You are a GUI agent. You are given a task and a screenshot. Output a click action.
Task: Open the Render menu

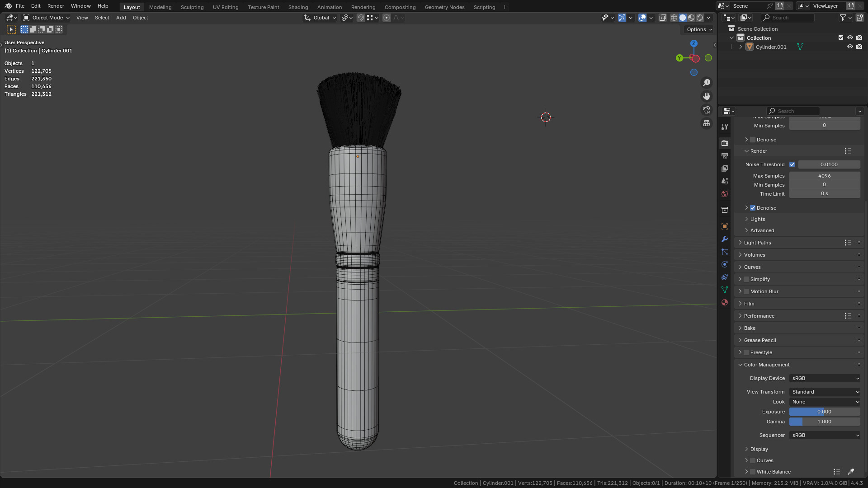[x=56, y=6]
